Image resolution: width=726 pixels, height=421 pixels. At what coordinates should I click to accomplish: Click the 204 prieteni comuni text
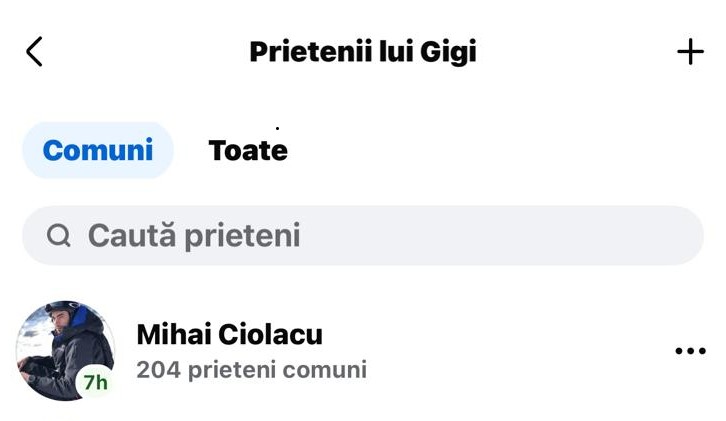tap(251, 370)
